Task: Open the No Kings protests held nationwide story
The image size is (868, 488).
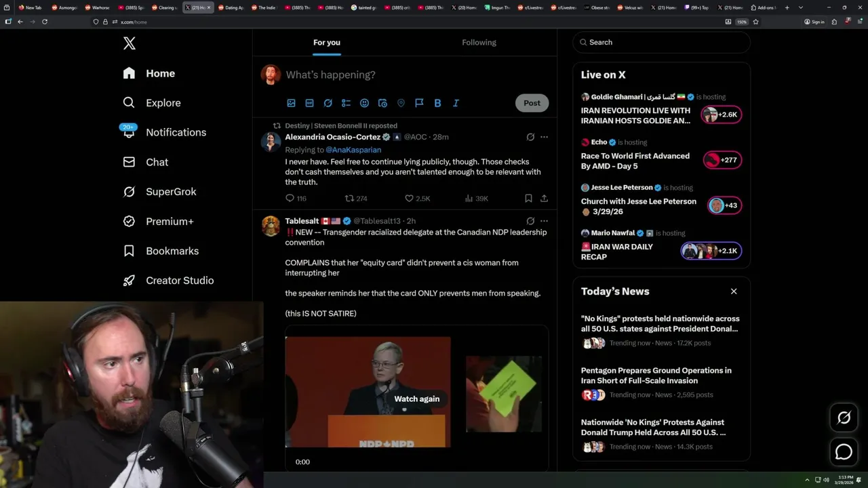Action: (x=660, y=324)
